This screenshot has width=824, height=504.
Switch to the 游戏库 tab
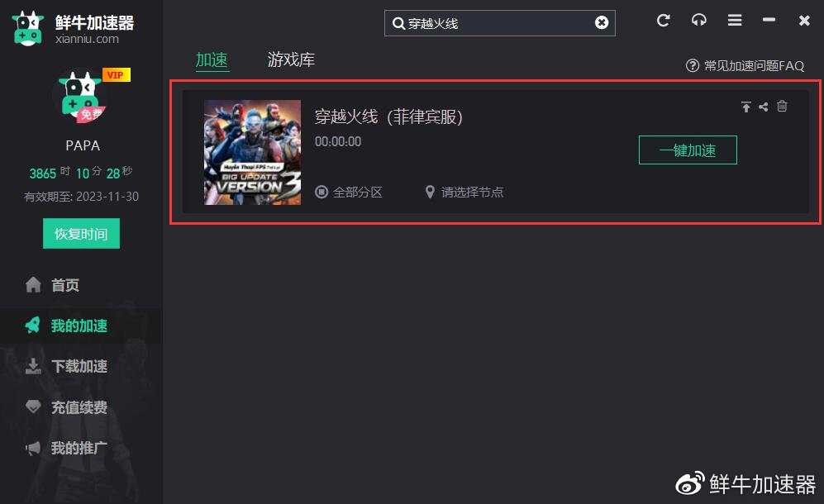coord(291,59)
